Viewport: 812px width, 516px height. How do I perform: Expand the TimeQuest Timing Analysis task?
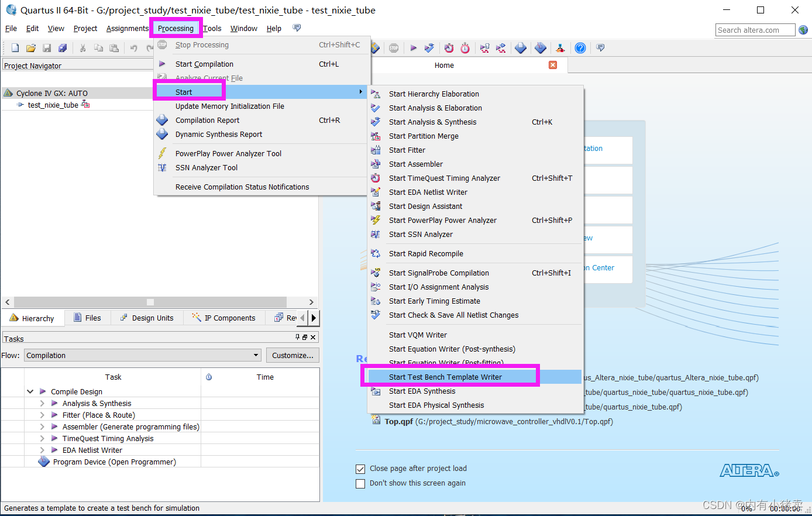point(42,438)
